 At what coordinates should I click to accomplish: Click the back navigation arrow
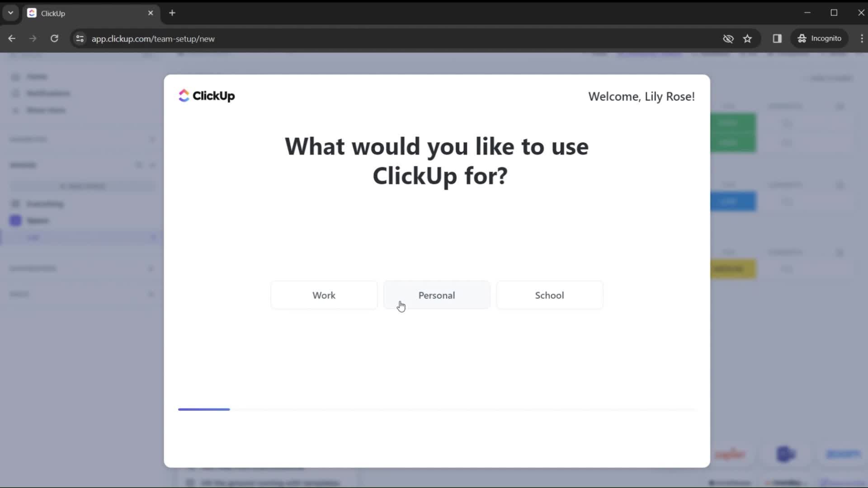(x=12, y=38)
